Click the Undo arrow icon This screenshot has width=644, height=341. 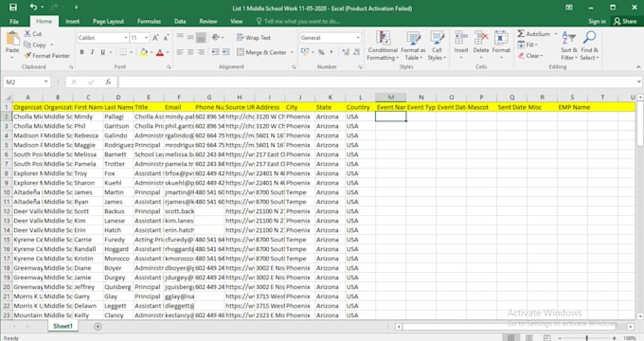tap(33, 7)
